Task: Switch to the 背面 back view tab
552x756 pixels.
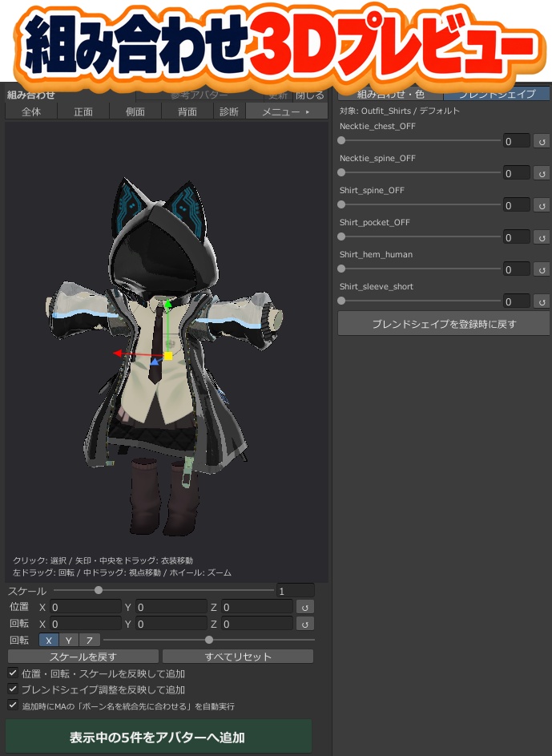Action: 187,112
